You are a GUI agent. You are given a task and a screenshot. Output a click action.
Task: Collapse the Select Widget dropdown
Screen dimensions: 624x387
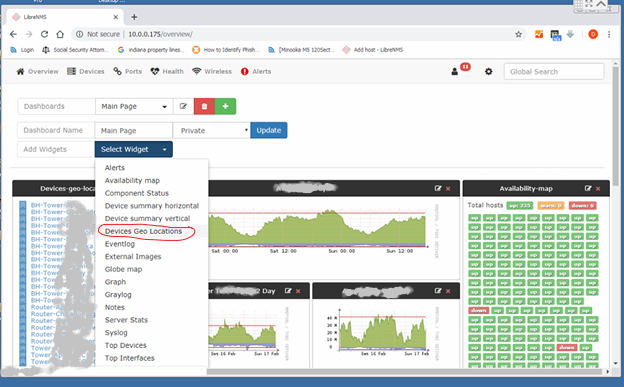coord(134,149)
